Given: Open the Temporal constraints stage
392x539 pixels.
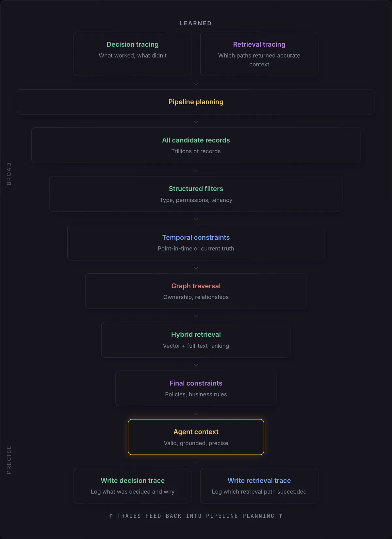Looking at the screenshot, I should point(196,243).
